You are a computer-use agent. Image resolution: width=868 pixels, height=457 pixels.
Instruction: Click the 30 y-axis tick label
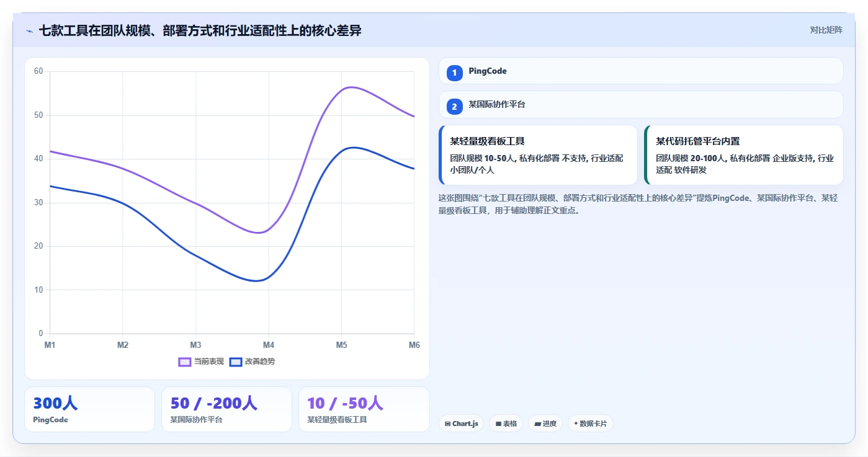click(x=38, y=203)
